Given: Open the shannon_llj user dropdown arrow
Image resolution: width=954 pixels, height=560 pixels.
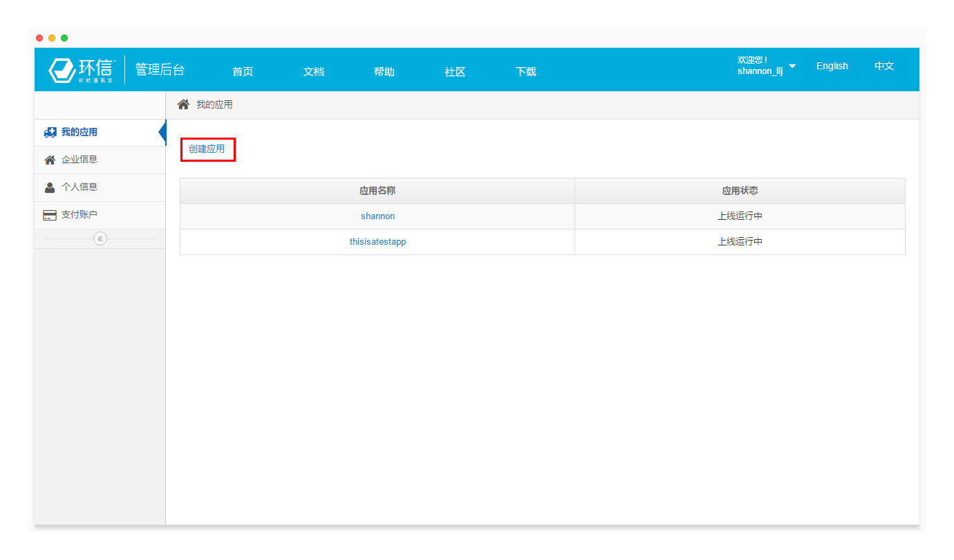Looking at the screenshot, I should [x=792, y=66].
